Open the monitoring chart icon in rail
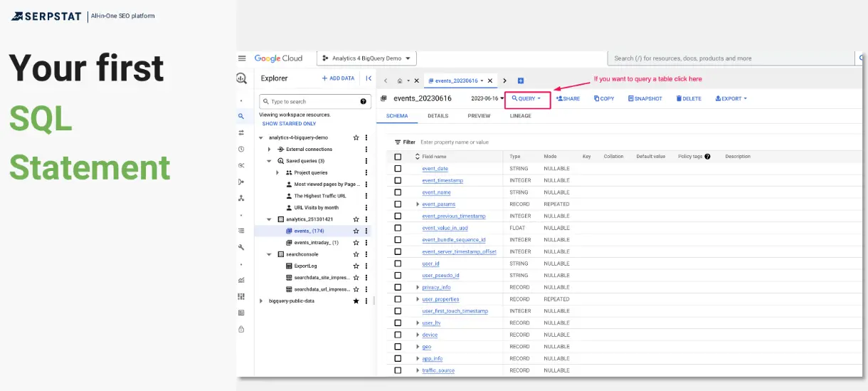This screenshot has width=868, height=391. (242, 280)
